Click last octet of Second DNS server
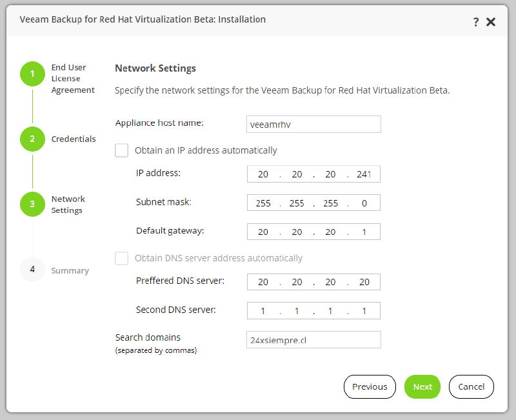The image size is (516, 420). coord(364,311)
